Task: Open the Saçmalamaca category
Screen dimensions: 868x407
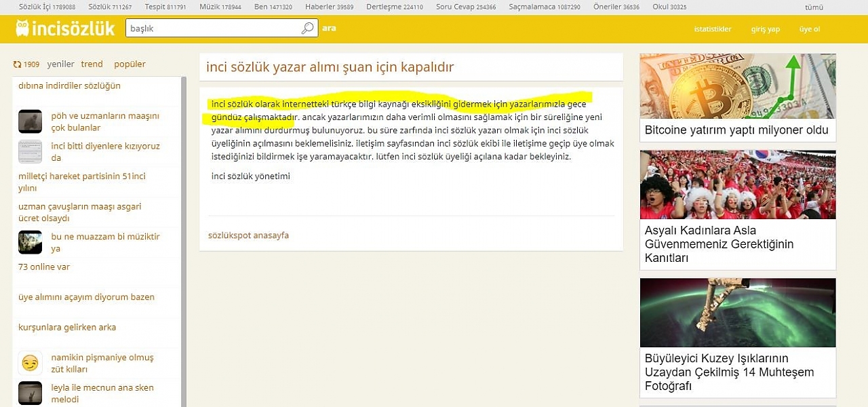Action: pos(545,7)
